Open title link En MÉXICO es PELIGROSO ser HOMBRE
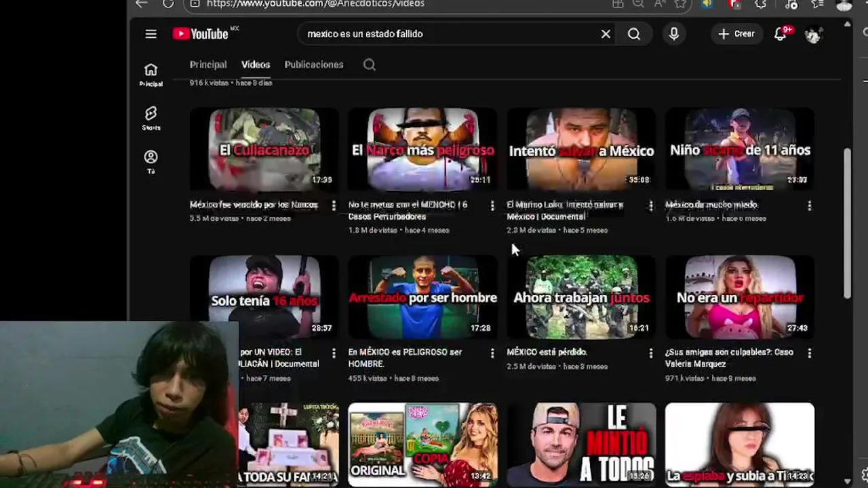This screenshot has height=488, width=868. (x=405, y=358)
